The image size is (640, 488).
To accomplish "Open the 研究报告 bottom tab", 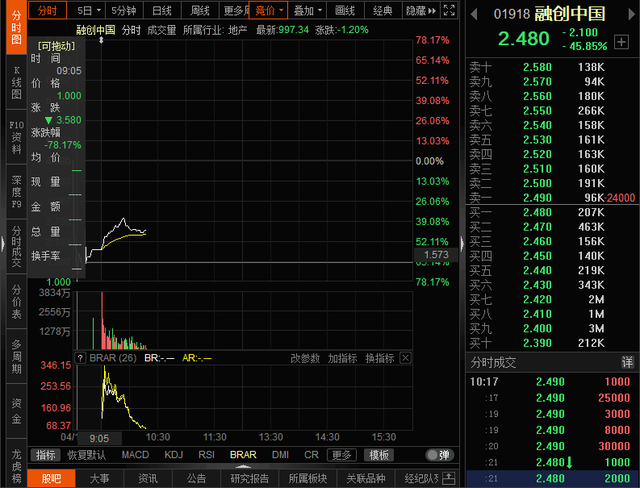I will (249, 478).
